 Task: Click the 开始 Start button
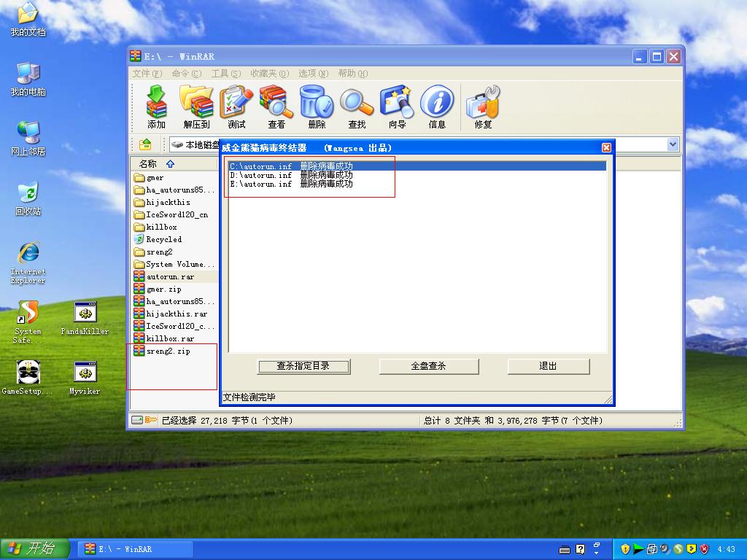(34, 548)
